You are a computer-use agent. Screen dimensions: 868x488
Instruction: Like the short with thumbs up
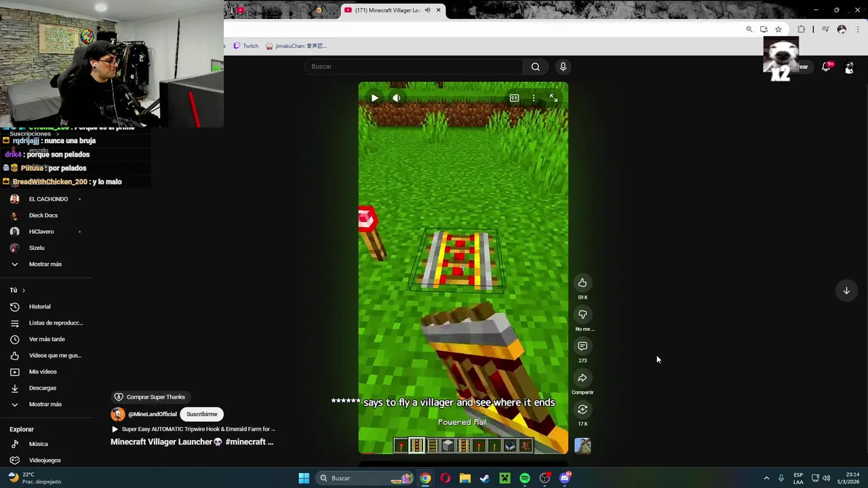(x=583, y=283)
